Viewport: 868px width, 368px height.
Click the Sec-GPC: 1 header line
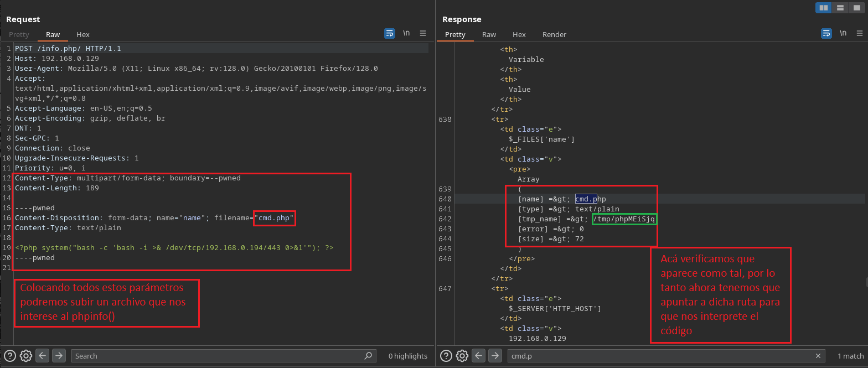point(37,138)
